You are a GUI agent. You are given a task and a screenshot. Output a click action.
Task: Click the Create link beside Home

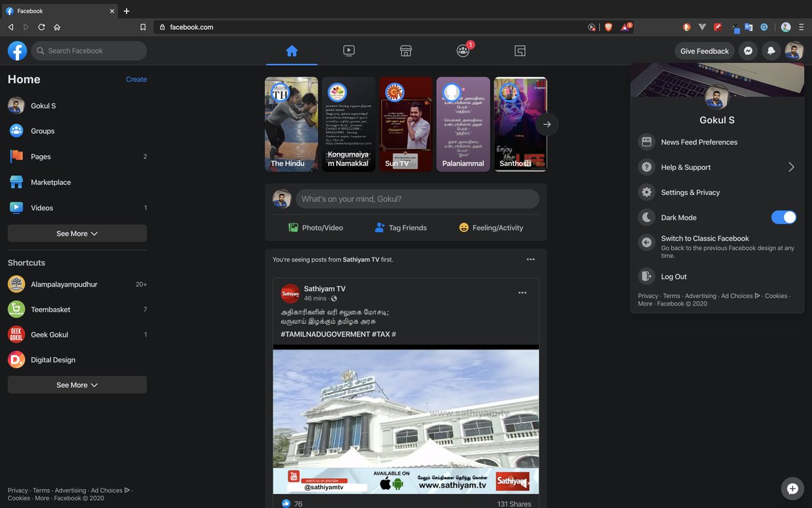[136, 79]
